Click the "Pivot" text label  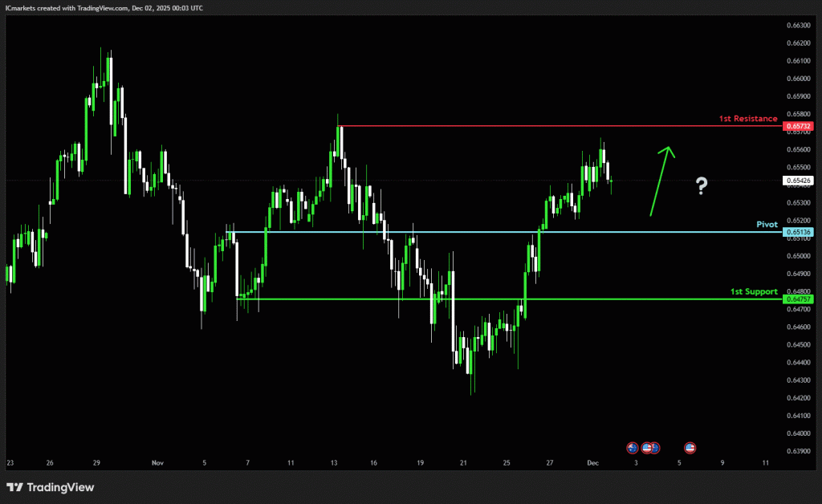tap(767, 225)
